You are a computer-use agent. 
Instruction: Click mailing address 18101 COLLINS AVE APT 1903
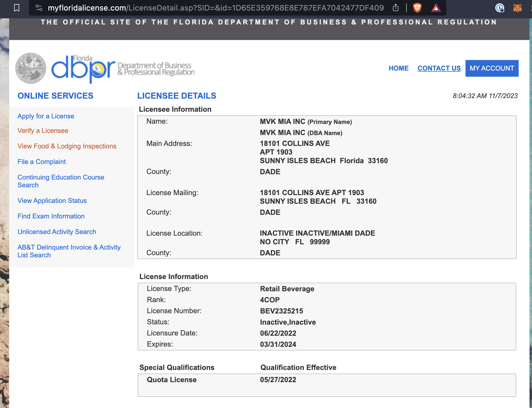click(312, 193)
